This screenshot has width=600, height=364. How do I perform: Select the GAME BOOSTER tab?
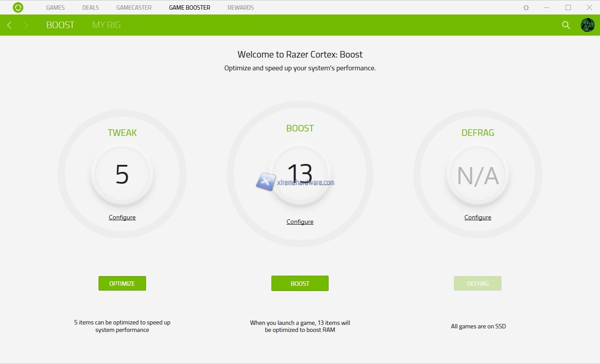190,7
